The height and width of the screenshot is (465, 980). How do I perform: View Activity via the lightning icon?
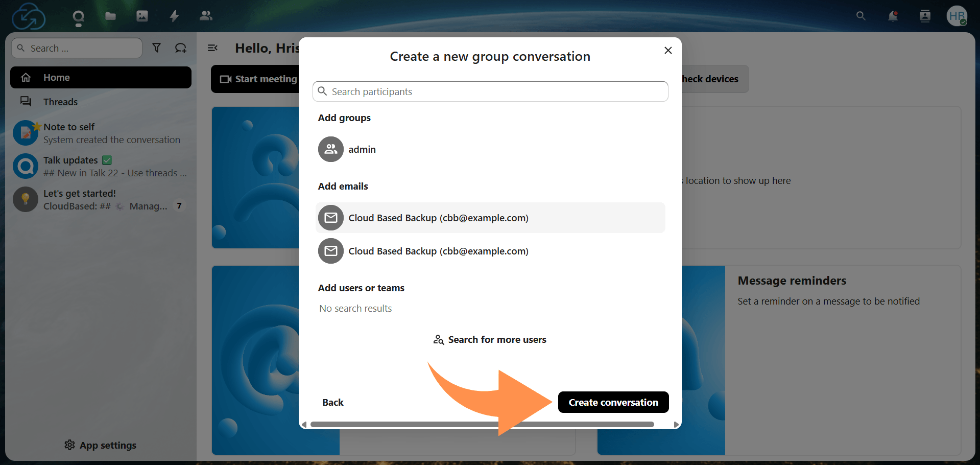coord(174,16)
